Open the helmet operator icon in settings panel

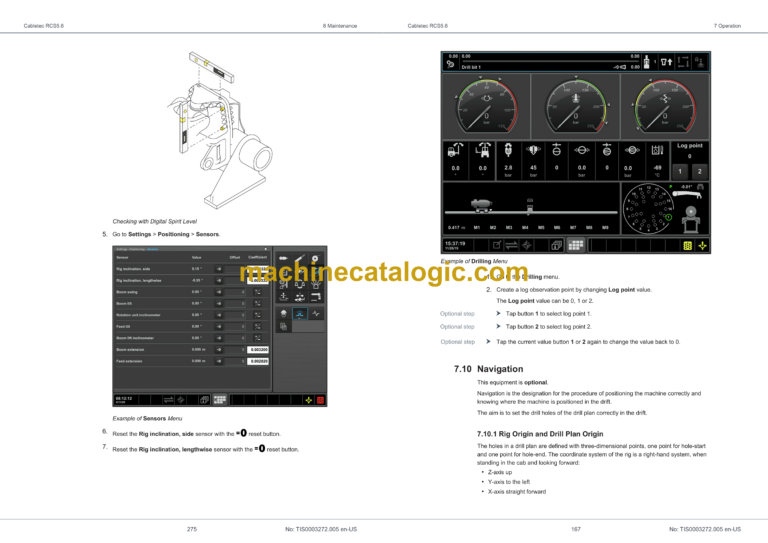click(x=284, y=313)
